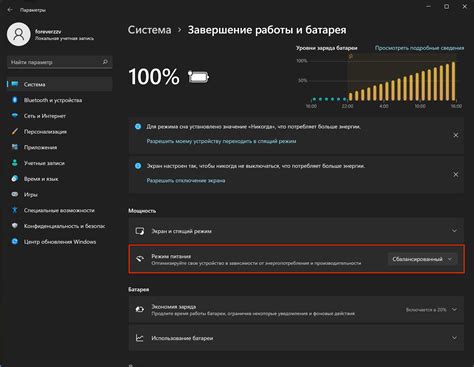
Task: Click the Параметры window title
Action: [33, 10]
